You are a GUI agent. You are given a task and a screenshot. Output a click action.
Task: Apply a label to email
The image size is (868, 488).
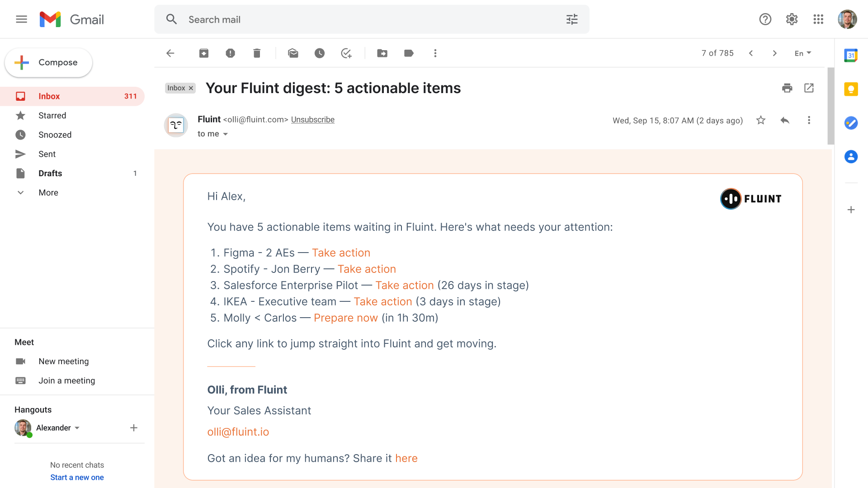(x=409, y=53)
